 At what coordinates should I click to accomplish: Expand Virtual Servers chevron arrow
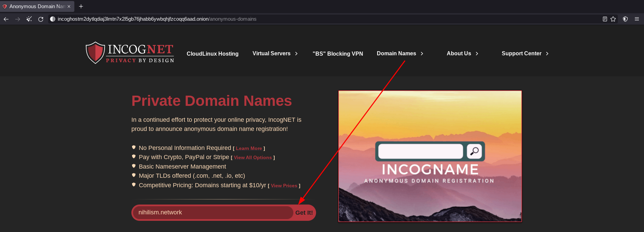click(x=296, y=54)
